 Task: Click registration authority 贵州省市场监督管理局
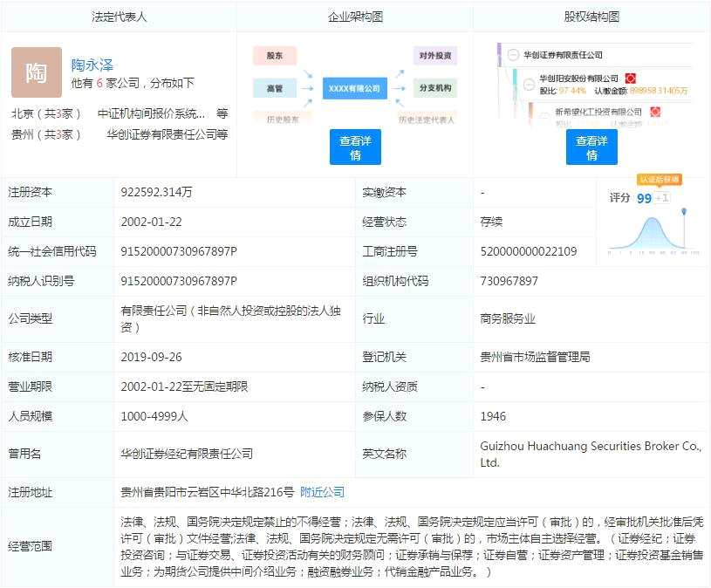pyautogui.click(x=535, y=357)
